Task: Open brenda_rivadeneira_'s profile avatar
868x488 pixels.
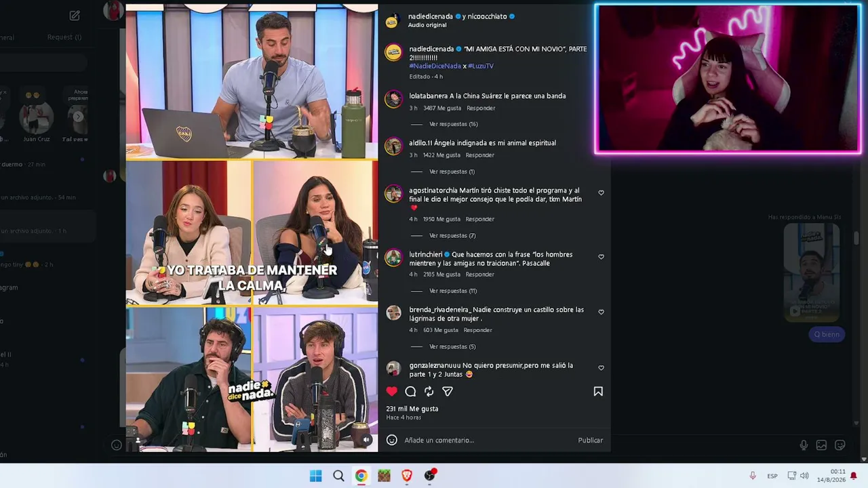Action: pyautogui.click(x=393, y=312)
